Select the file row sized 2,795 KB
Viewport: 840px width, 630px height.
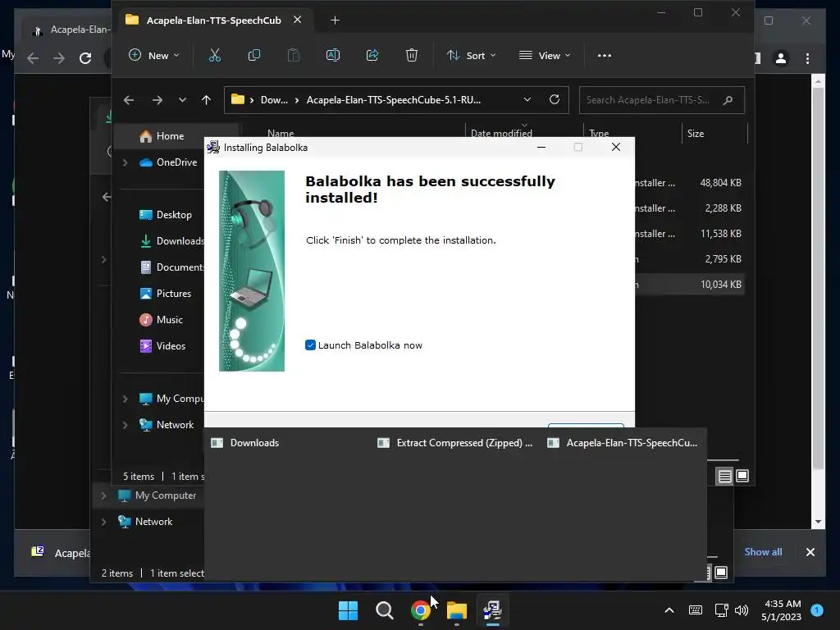(x=689, y=259)
